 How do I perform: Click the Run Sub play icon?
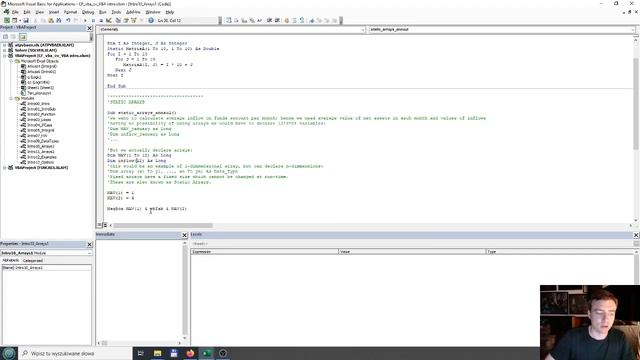(85, 20)
